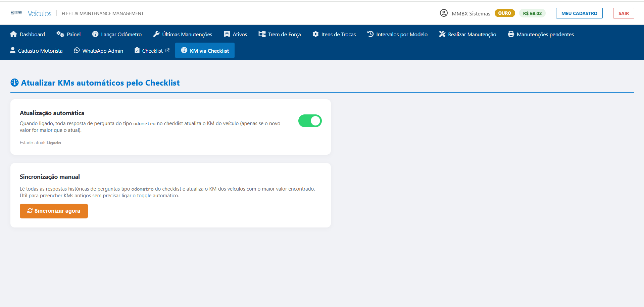Click the Manutenções pendentes printer icon
This screenshot has width=644, height=307.
tap(511, 34)
